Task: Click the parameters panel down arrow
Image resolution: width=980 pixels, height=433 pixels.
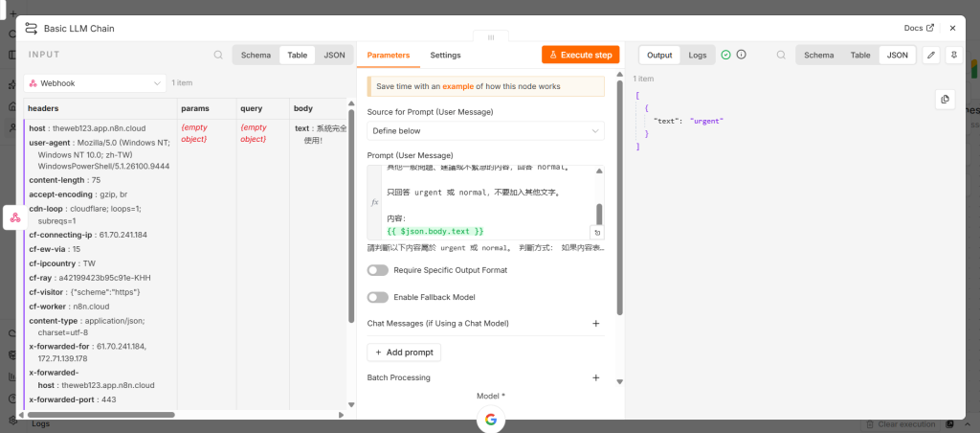Action: tap(620, 381)
